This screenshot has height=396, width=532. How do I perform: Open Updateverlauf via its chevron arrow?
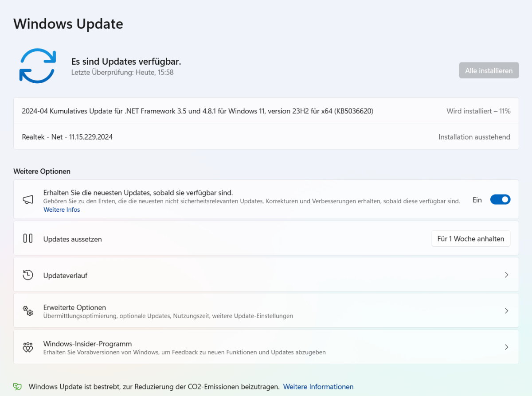(x=506, y=275)
